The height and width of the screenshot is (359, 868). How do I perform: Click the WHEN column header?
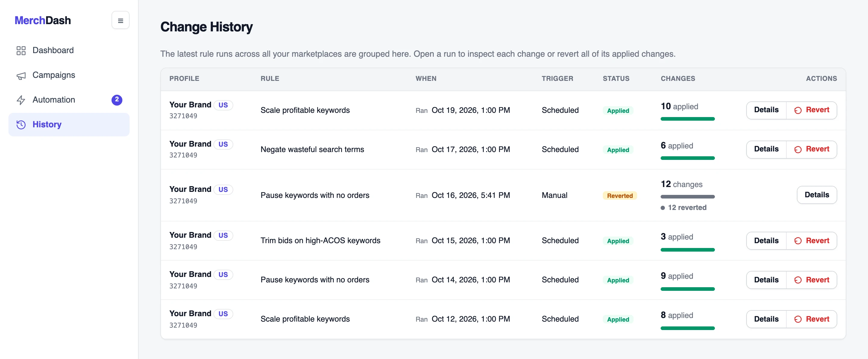click(426, 78)
